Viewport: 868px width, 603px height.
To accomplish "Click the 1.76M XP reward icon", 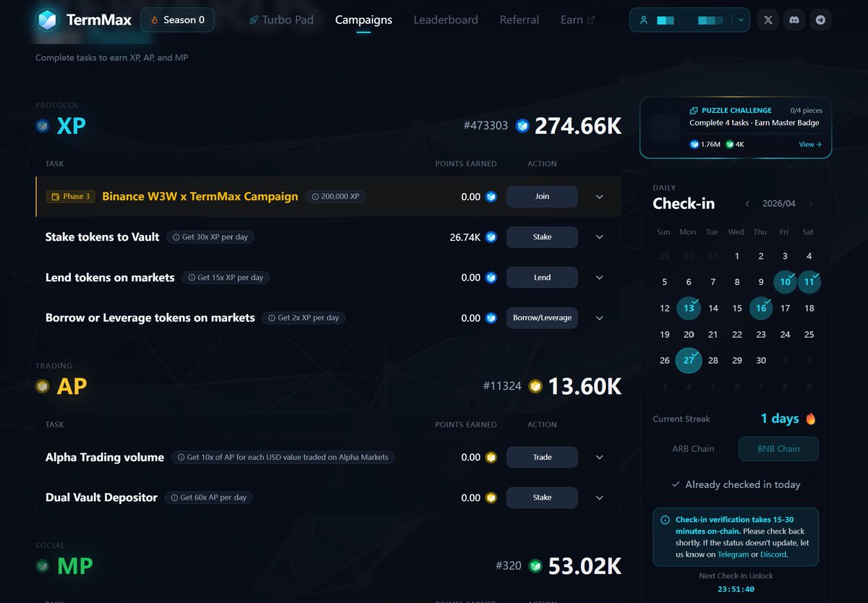I will [x=694, y=145].
